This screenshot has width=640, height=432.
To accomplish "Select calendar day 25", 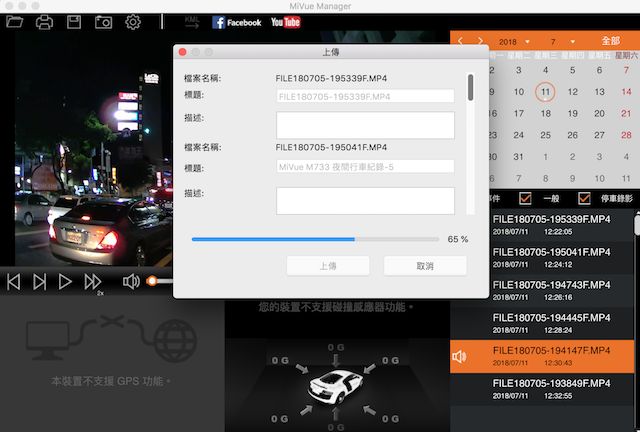I will 546,135.
